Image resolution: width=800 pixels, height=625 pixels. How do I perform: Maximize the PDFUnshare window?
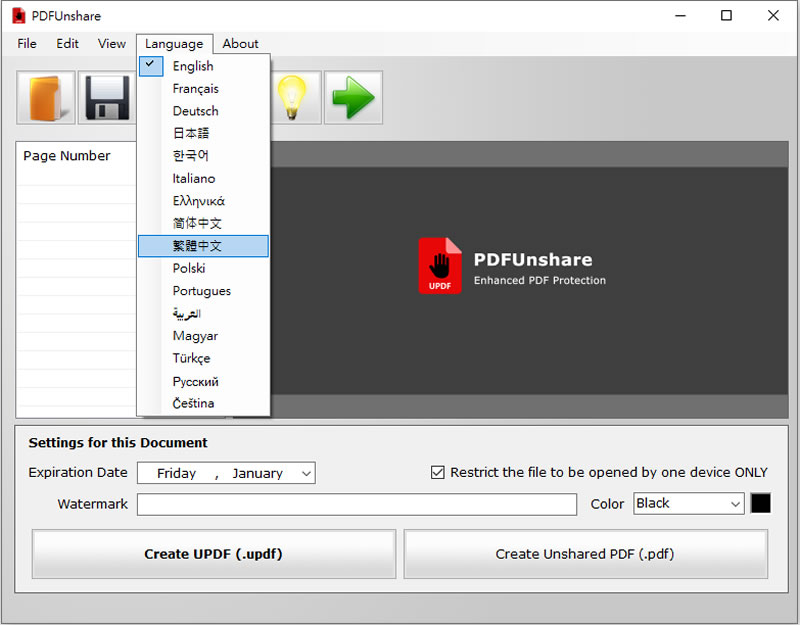[727, 16]
